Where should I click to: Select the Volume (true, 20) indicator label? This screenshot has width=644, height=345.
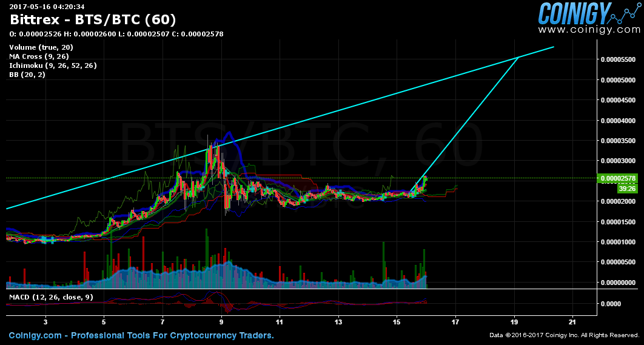pyautogui.click(x=41, y=47)
